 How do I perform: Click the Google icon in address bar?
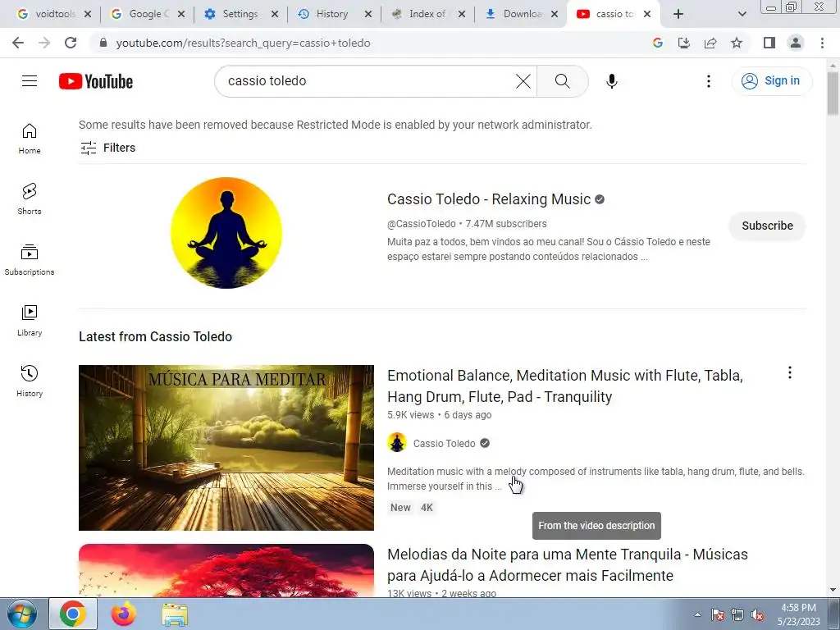[658, 43]
